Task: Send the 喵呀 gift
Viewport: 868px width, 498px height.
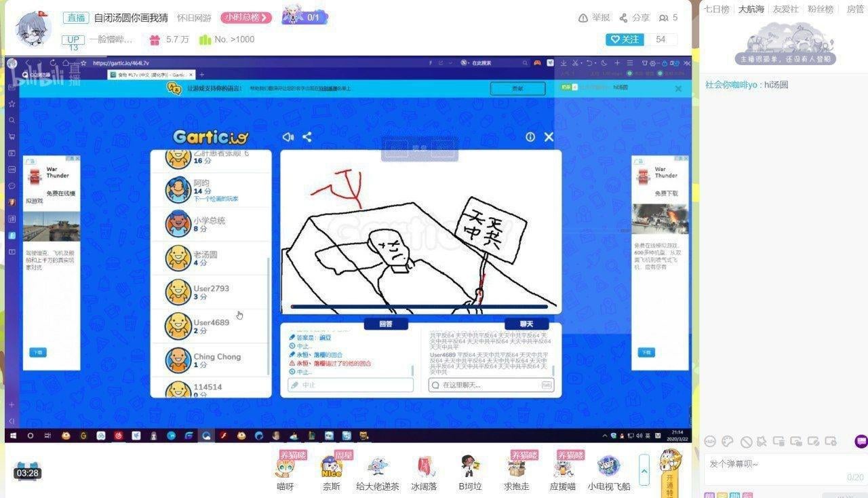Action: [285, 471]
